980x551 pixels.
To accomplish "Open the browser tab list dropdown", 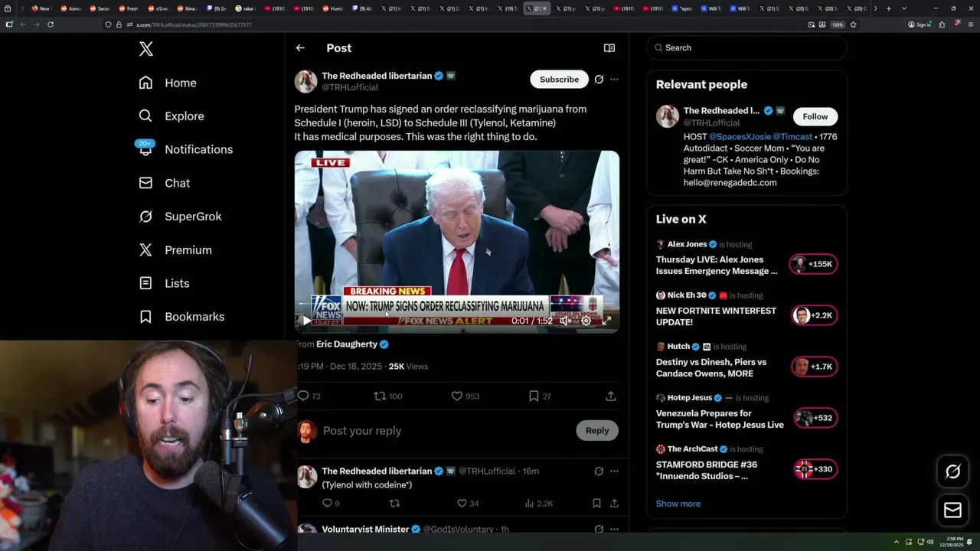I will coord(904,8).
